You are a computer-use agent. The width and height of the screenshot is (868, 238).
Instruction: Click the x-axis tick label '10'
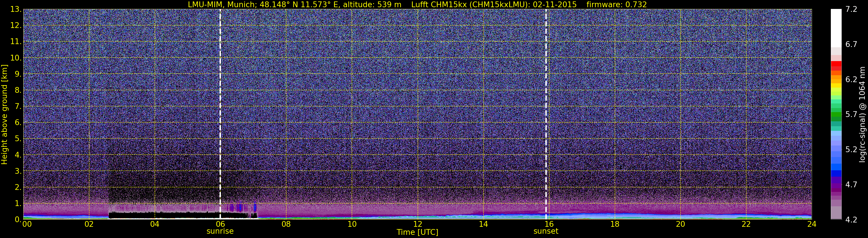tap(352, 224)
